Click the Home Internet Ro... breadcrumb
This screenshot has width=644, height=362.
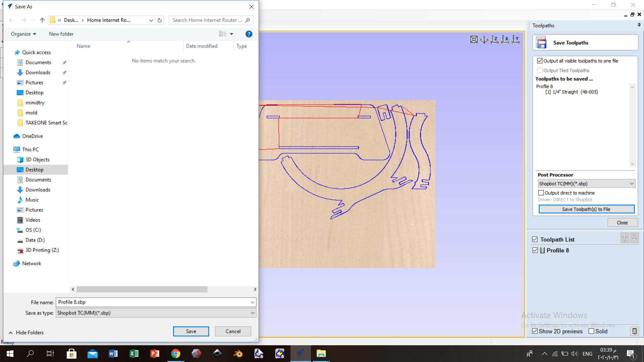[109, 20]
